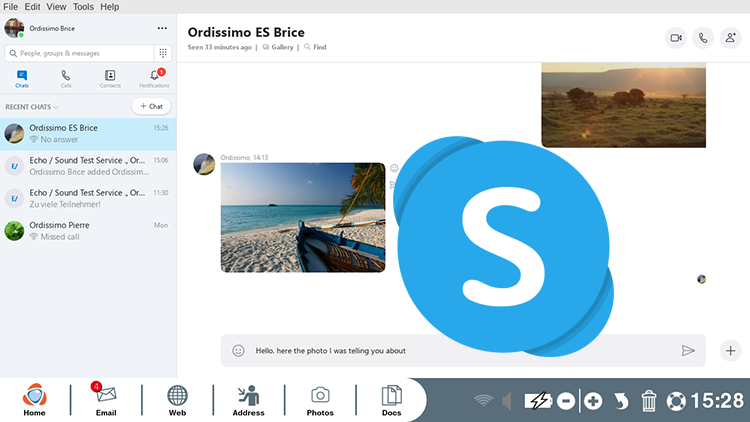Viewport: 750px width, 422px height.
Task: Start a video call with Ordissimo ES Brice
Action: [x=676, y=38]
